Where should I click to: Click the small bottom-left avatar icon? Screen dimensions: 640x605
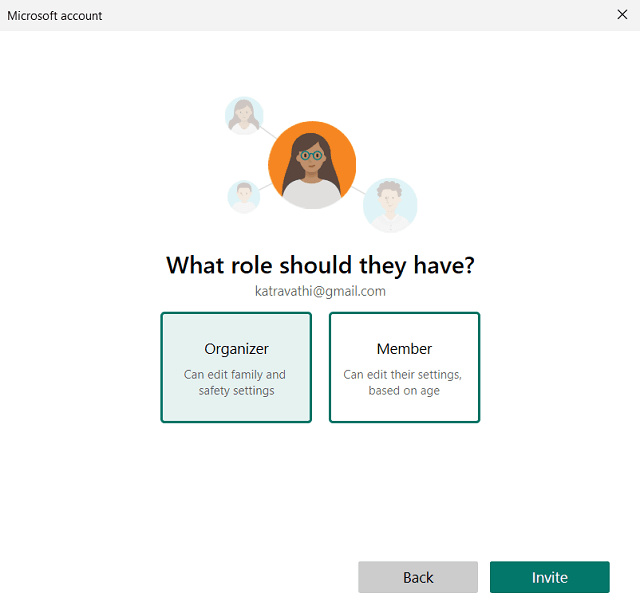pos(243,196)
